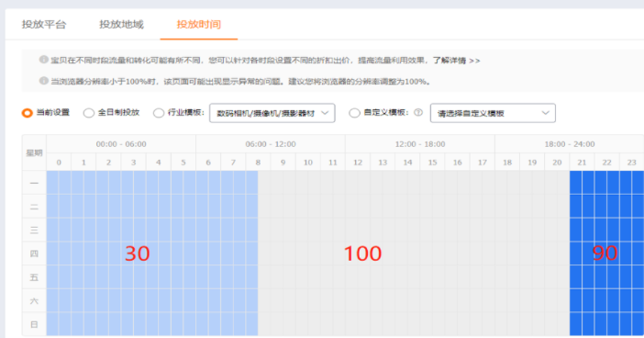Viewport: 644px width, 338px height.
Task: Click the 星期 header cell
Action: click(34, 153)
